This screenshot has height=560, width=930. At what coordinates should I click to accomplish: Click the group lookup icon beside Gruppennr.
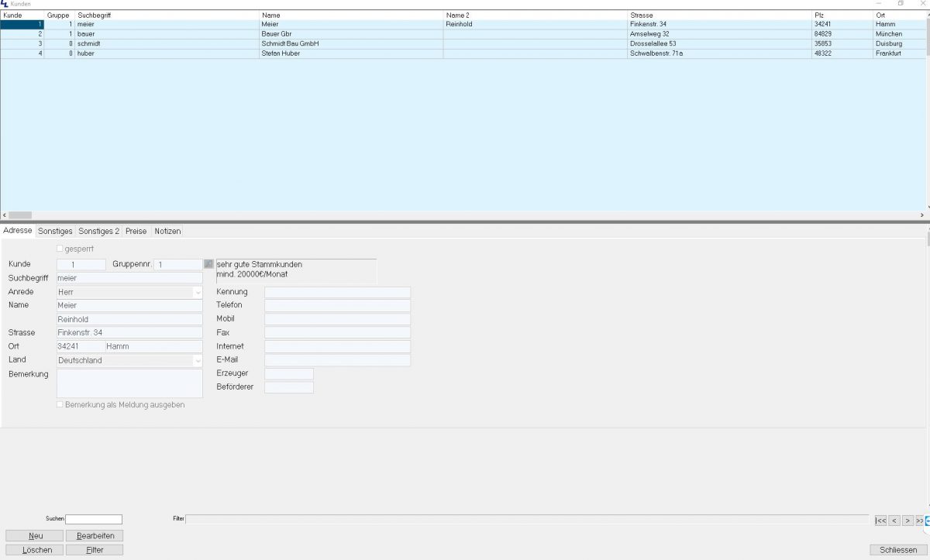(208, 265)
